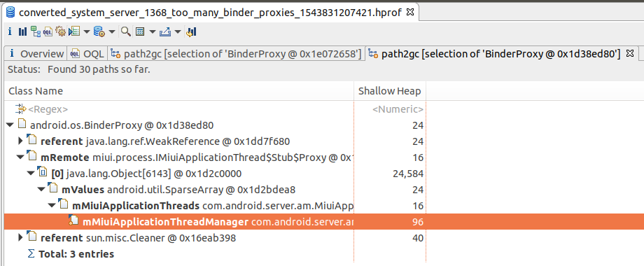Sort by Shallow Heap column header

pyautogui.click(x=390, y=91)
